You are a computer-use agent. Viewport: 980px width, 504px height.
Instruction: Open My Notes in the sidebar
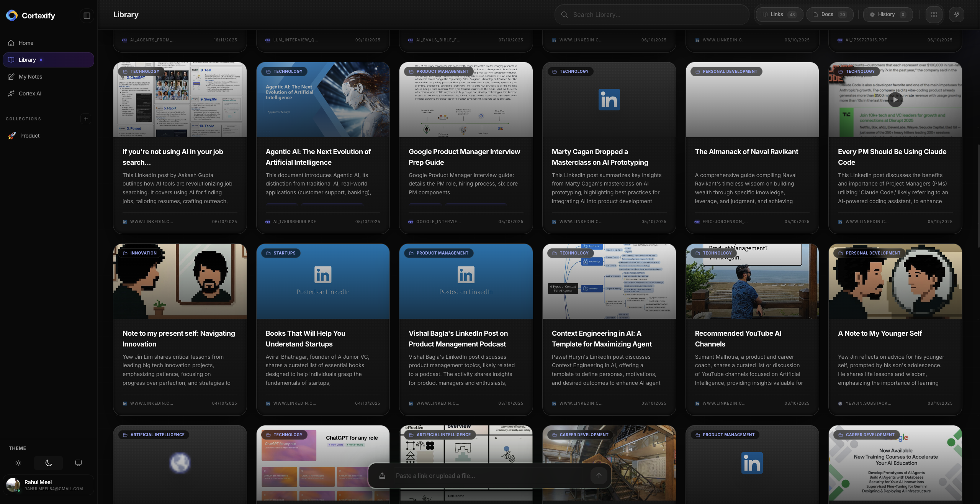coord(48,77)
